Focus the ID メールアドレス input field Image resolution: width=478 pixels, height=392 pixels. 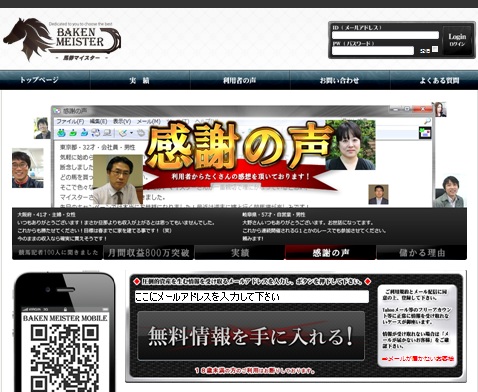pos(385,35)
